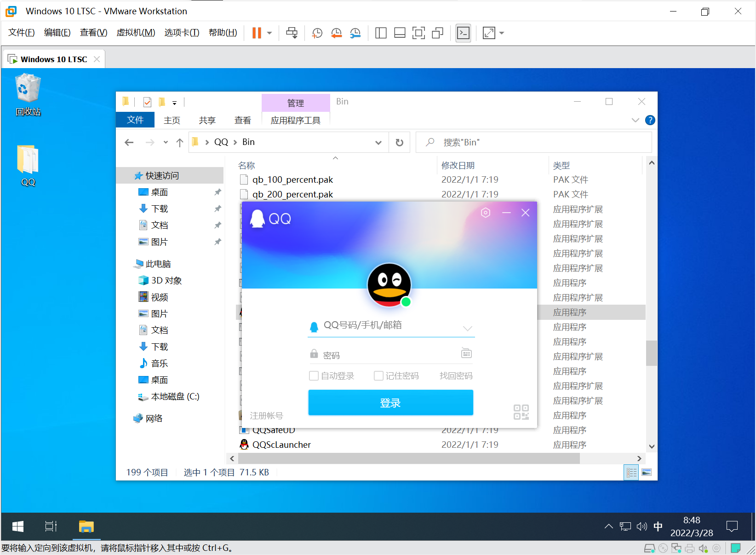The height and width of the screenshot is (555, 756).
Task: Enable the 自动登录 checkbox
Action: pyautogui.click(x=314, y=376)
